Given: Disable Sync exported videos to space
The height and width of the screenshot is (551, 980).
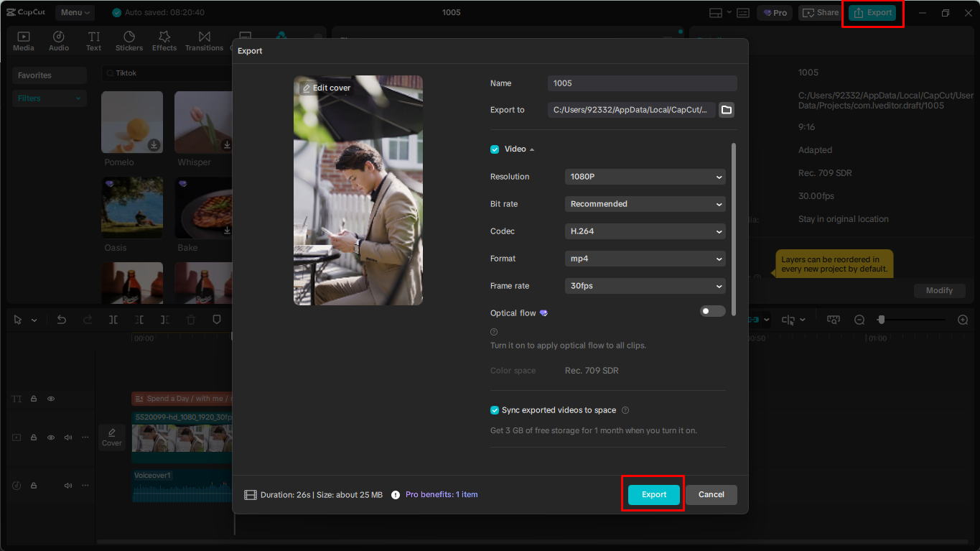Looking at the screenshot, I should [494, 409].
